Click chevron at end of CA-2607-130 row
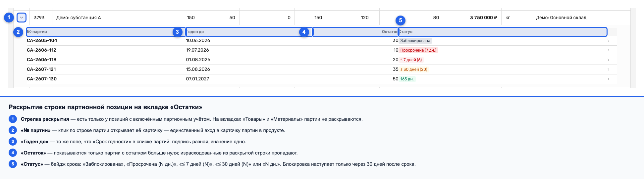 [x=609, y=79]
